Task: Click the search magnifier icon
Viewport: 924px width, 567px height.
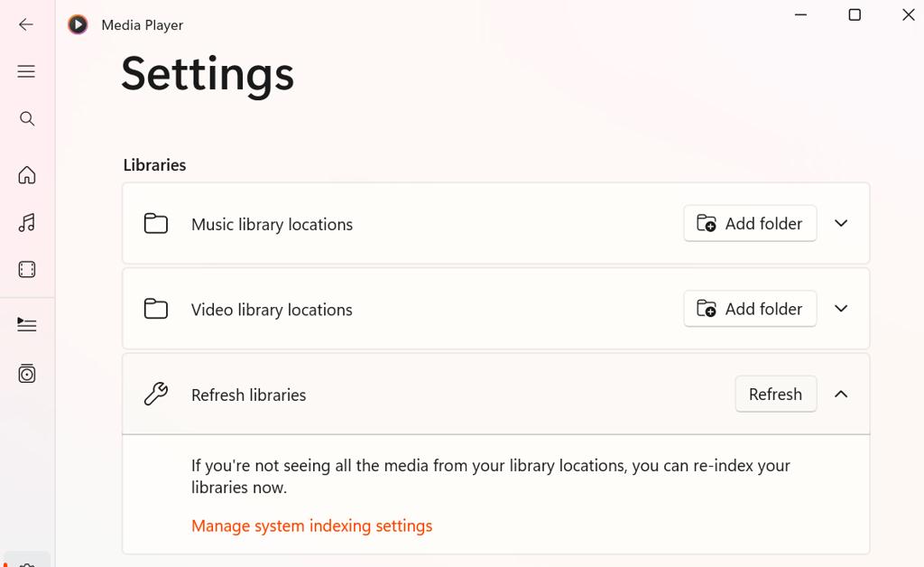Action: [27, 119]
